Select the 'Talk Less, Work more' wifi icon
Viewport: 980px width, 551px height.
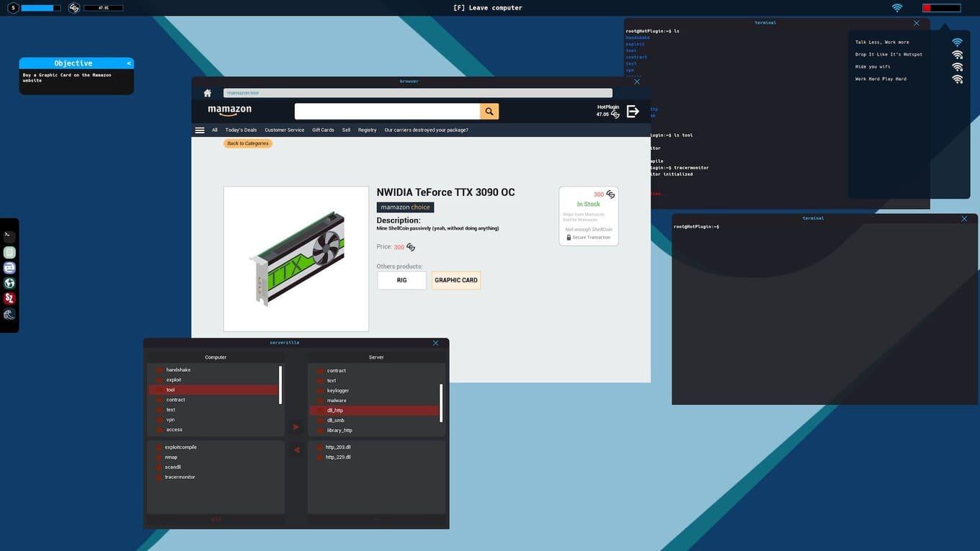[x=957, y=42]
